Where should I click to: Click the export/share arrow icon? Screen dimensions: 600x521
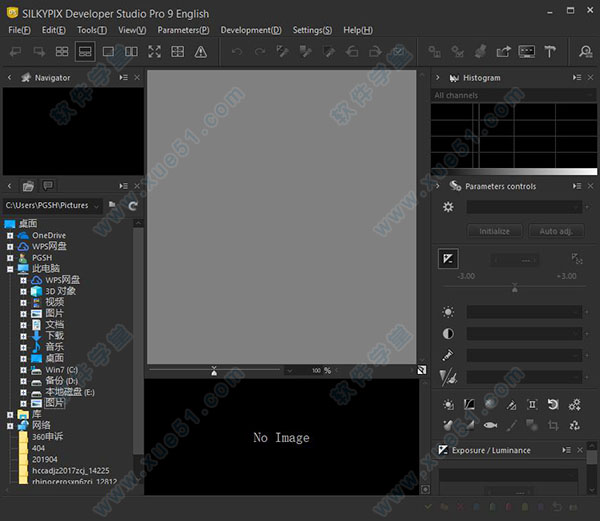coord(504,52)
